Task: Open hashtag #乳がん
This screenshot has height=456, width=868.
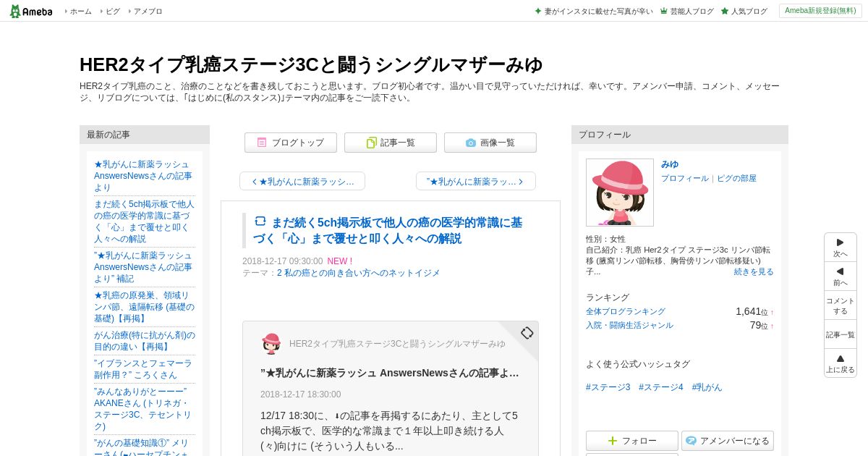Action: click(707, 387)
